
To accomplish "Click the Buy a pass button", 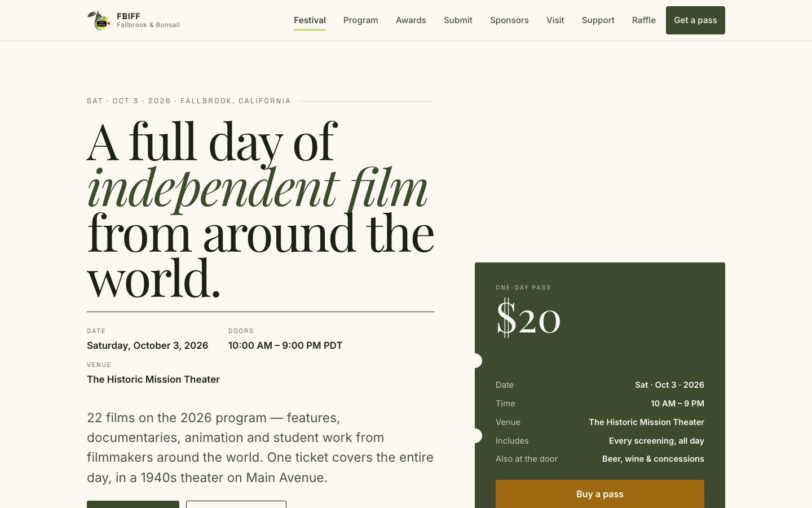I will pos(600,494).
